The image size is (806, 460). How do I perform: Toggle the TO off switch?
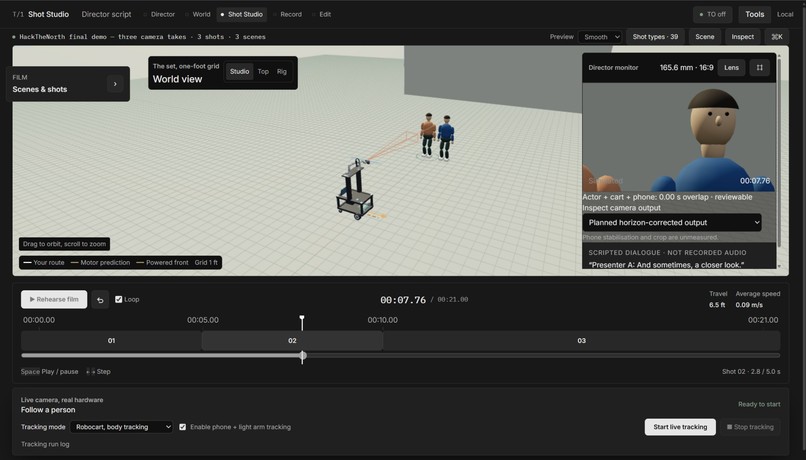[712, 14]
